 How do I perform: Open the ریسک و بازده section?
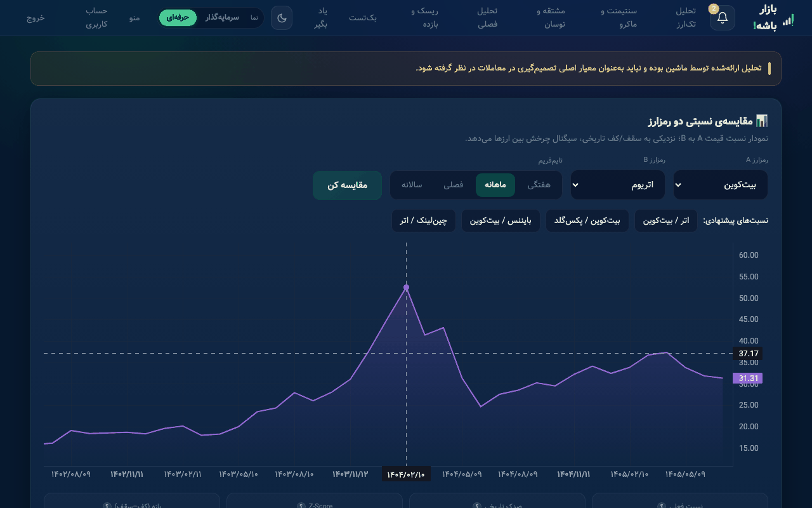(424, 18)
